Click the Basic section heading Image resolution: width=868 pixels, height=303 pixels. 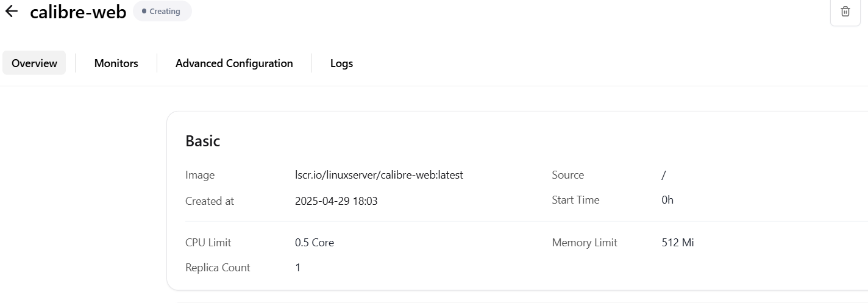coord(202,141)
